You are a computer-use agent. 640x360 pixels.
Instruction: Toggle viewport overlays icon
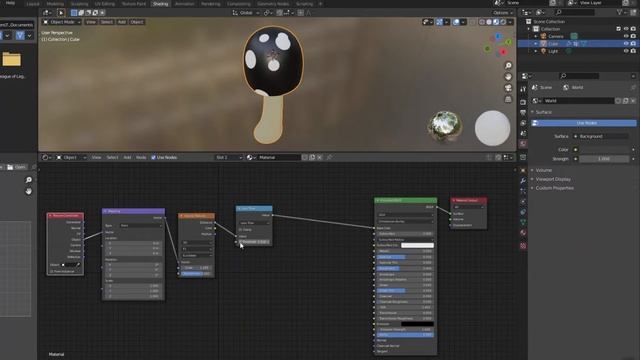pyautogui.click(x=456, y=22)
